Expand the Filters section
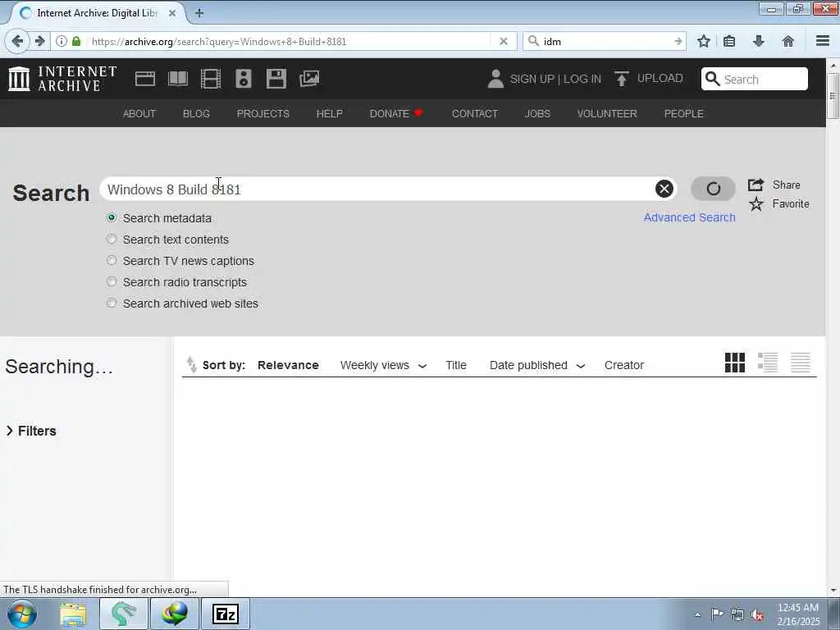 click(x=31, y=431)
